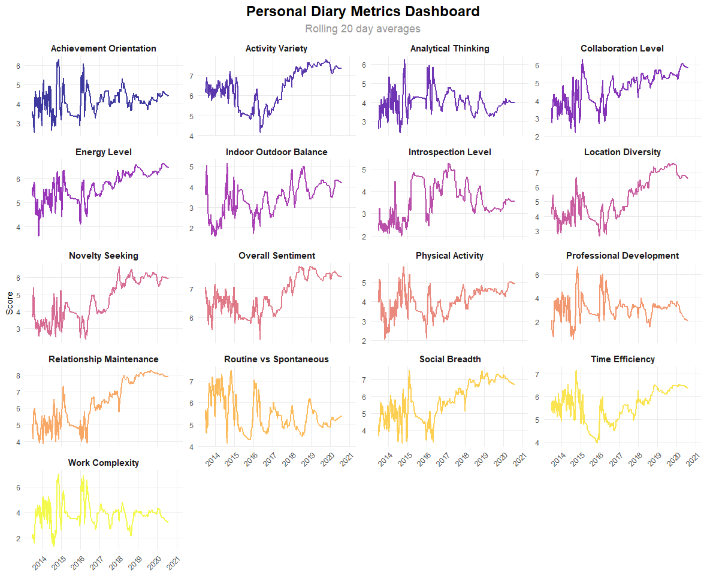This screenshot has width=707, height=588.
Task: Click the Overall Sentiment chart title
Action: 276,256
